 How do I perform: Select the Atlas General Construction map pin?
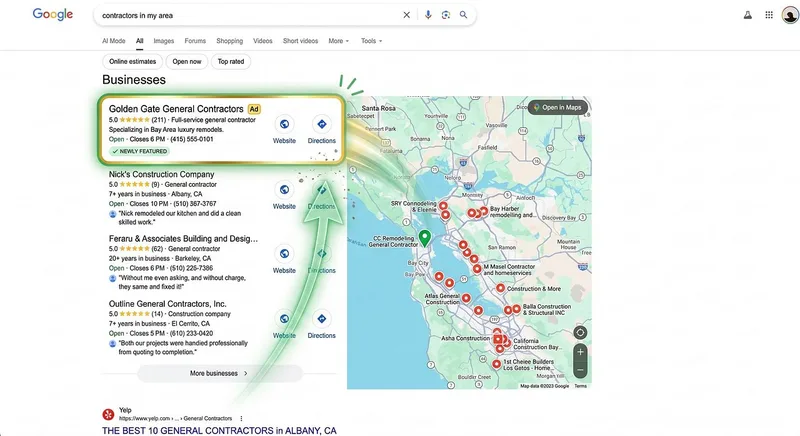(x=466, y=298)
